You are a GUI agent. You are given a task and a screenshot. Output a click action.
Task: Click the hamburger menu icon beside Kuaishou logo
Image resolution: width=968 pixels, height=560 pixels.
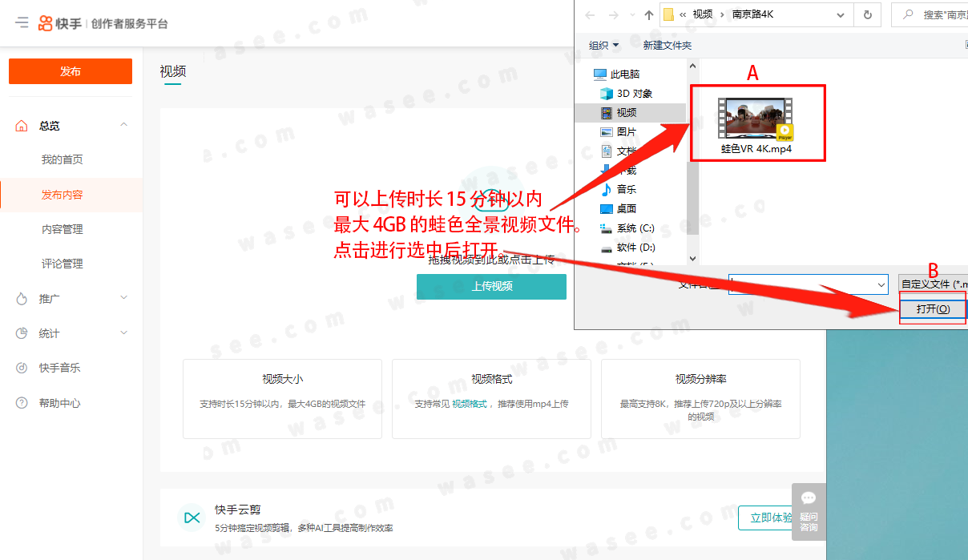(22, 23)
